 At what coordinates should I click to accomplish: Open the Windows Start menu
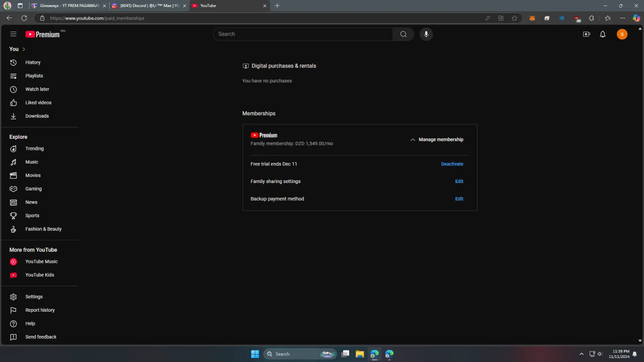[x=255, y=354]
